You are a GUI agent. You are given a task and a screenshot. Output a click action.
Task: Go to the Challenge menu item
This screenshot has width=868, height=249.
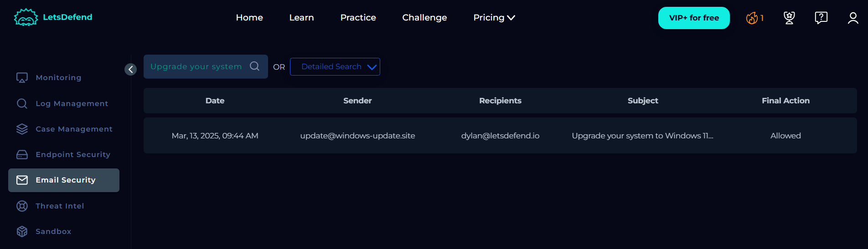(424, 17)
